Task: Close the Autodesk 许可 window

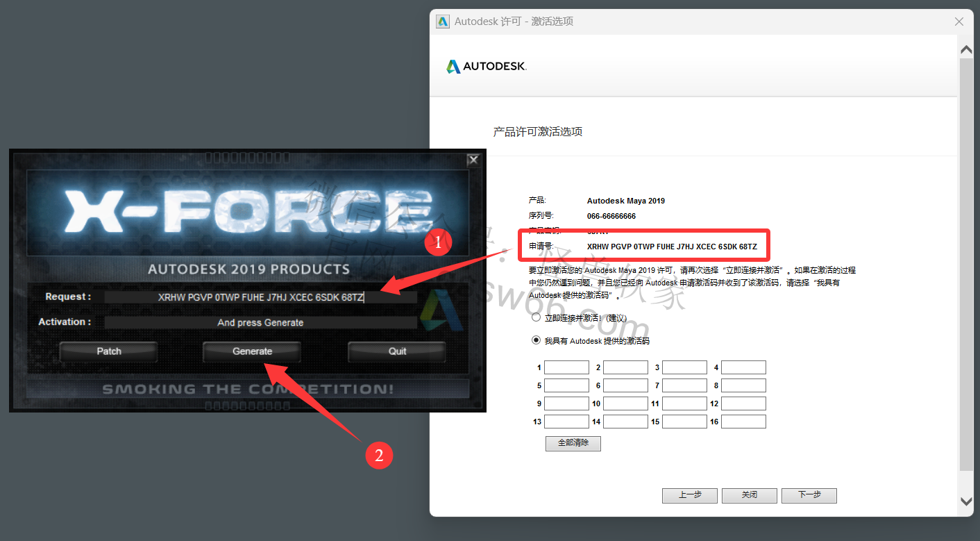Action: click(x=959, y=22)
